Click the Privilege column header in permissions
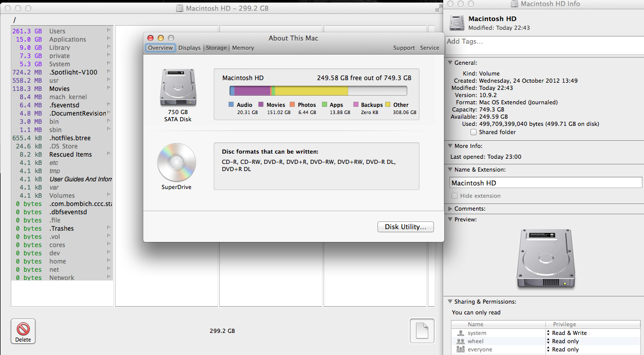Screen dimensions: 644x355 click(564, 324)
